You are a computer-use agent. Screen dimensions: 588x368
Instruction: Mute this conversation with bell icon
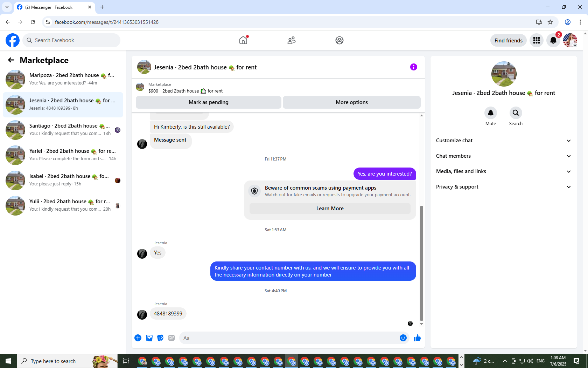491,113
